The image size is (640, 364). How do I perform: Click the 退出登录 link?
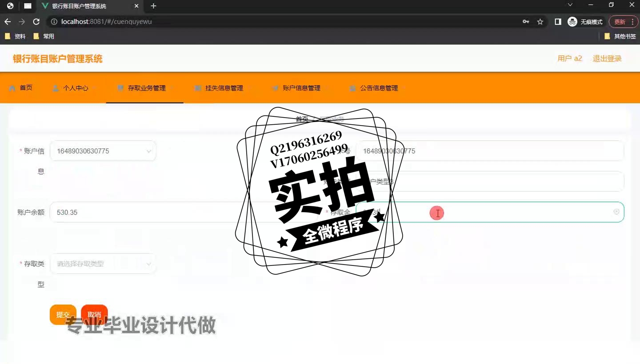pos(607,59)
